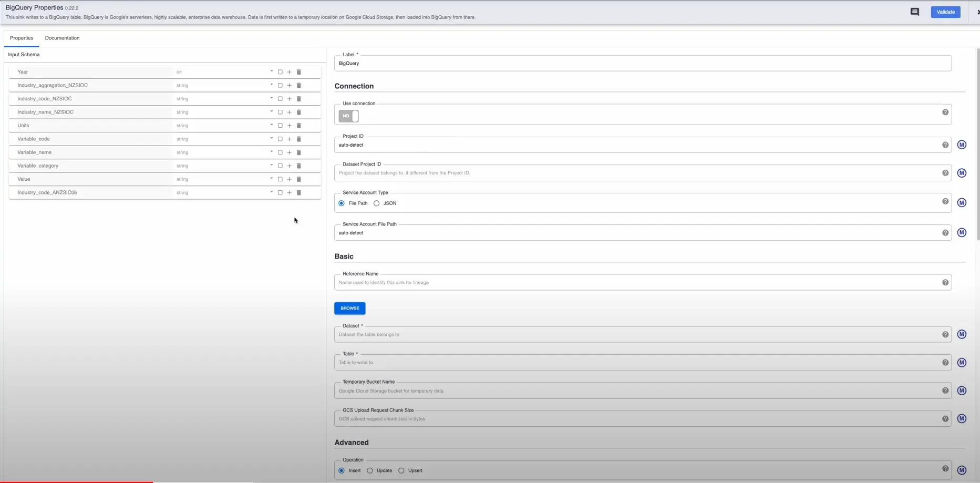Select File Path service account type
980x483 pixels.
click(x=342, y=203)
